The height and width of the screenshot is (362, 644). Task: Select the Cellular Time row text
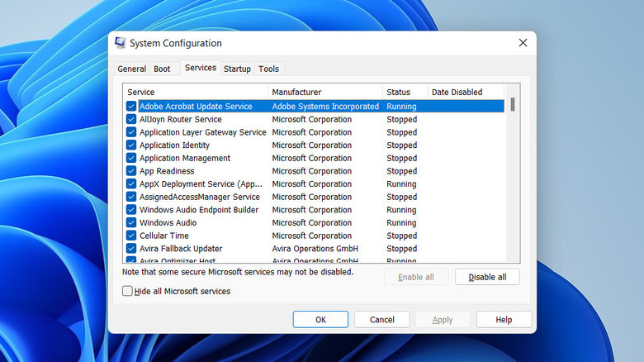pos(164,236)
